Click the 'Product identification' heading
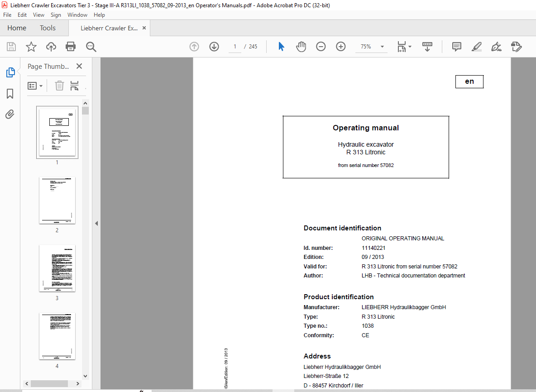Image resolution: width=536 pixels, height=392 pixels. tap(339, 296)
